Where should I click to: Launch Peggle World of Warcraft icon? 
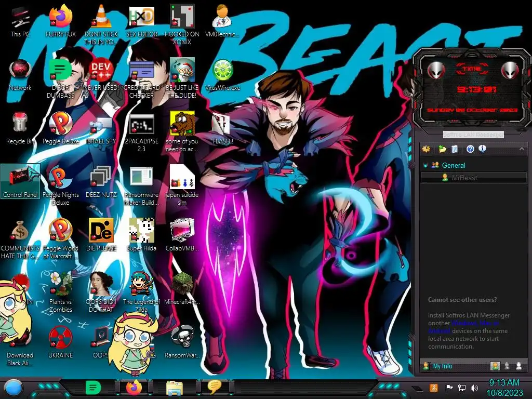click(61, 240)
